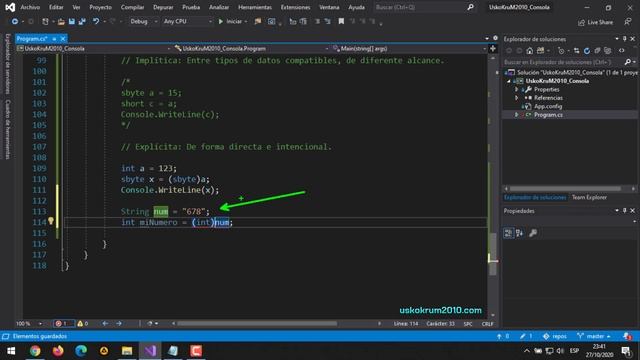
Task: Open the Archivo menu
Action: click(30, 7)
